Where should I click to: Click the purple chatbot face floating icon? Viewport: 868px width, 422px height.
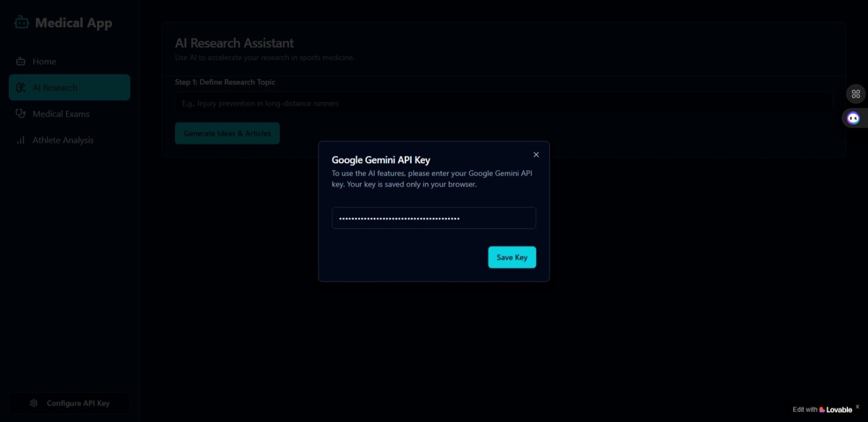853,118
